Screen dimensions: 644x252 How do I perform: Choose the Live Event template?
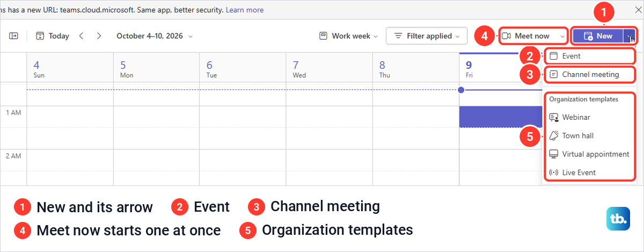pyautogui.click(x=589, y=172)
